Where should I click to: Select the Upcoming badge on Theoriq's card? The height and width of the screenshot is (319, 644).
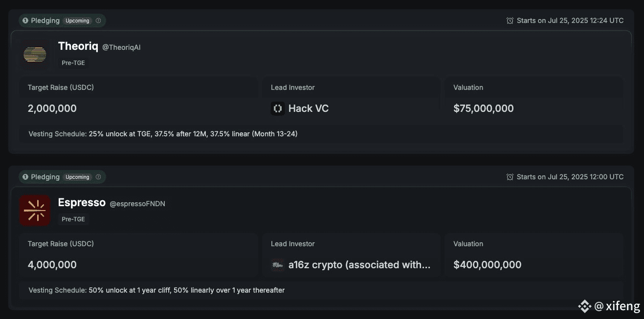pyautogui.click(x=78, y=21)
